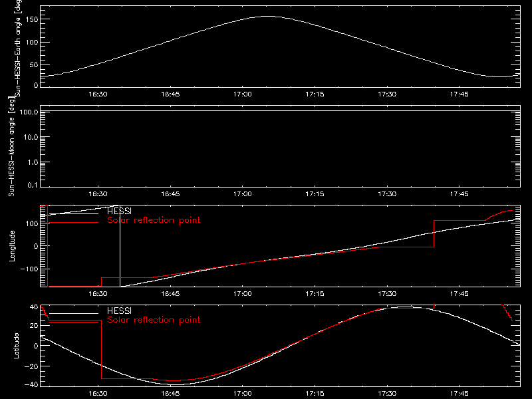Click the -40 tick on Latitude axis
This screenshot has width=532, height=399.
tap(31, 385)
